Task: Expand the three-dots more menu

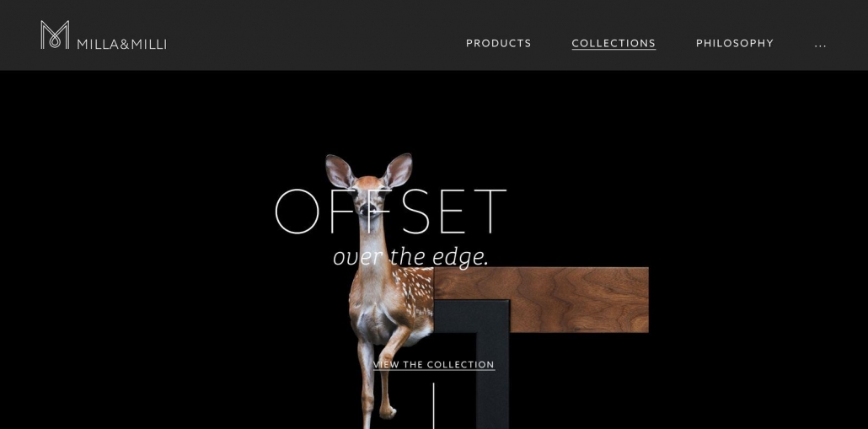Action: 821,45
